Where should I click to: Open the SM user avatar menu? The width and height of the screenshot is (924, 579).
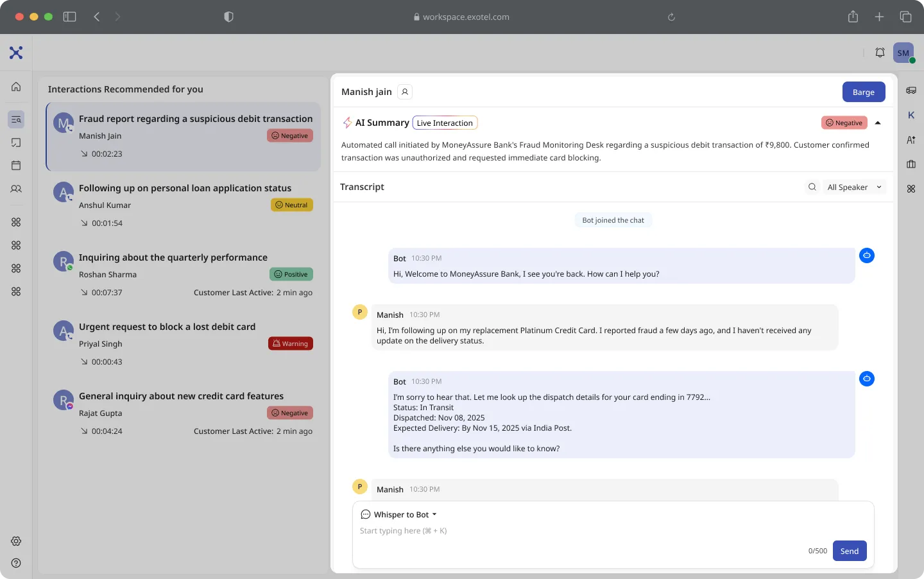point(903,53)
